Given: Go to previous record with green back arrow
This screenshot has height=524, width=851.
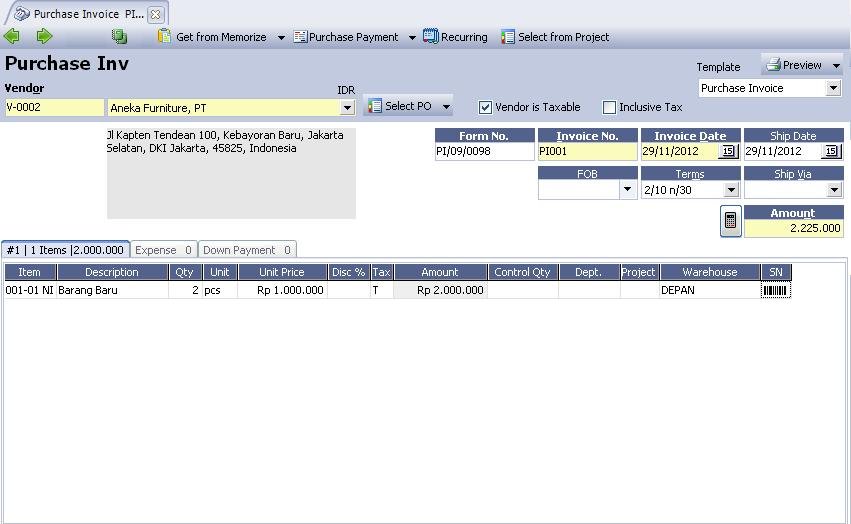Looking at the screenshot, I should coord(11,36).
